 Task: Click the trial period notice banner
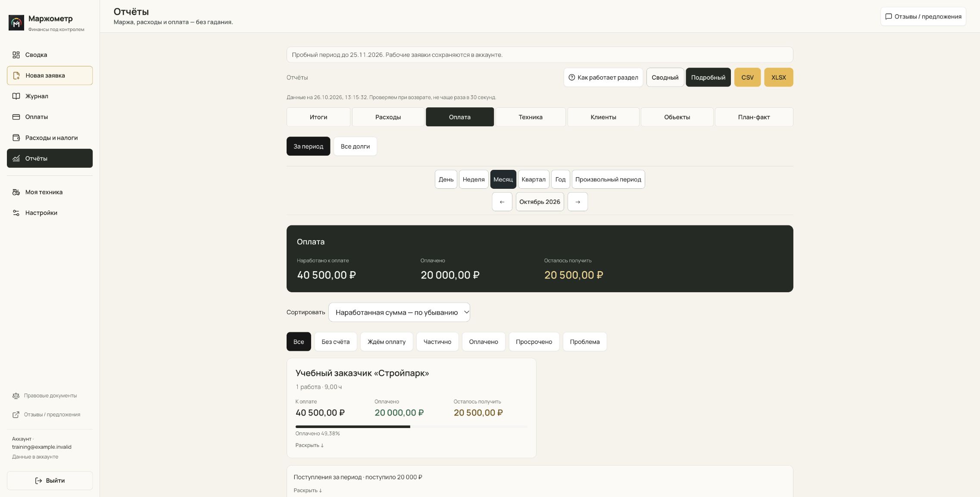pyautogui.click(x=540, y=55)
